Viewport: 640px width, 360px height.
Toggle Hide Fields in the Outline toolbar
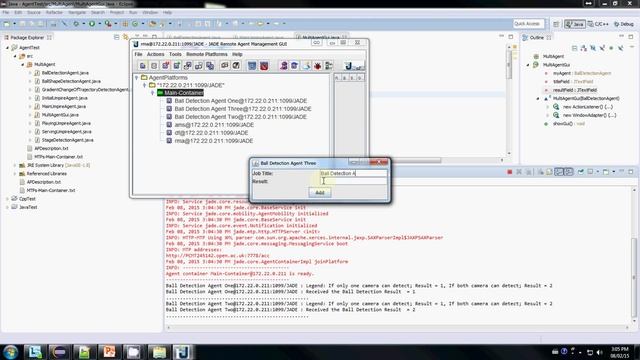[x=593, y=48]
